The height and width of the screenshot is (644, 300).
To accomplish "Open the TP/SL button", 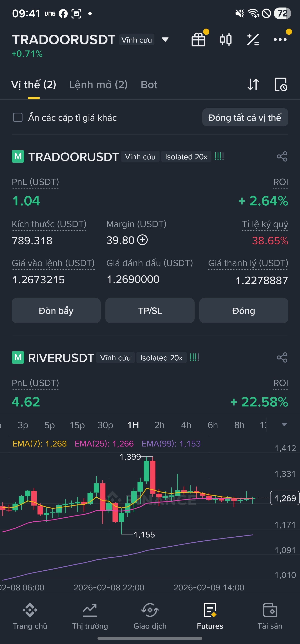I will [150, 311].
